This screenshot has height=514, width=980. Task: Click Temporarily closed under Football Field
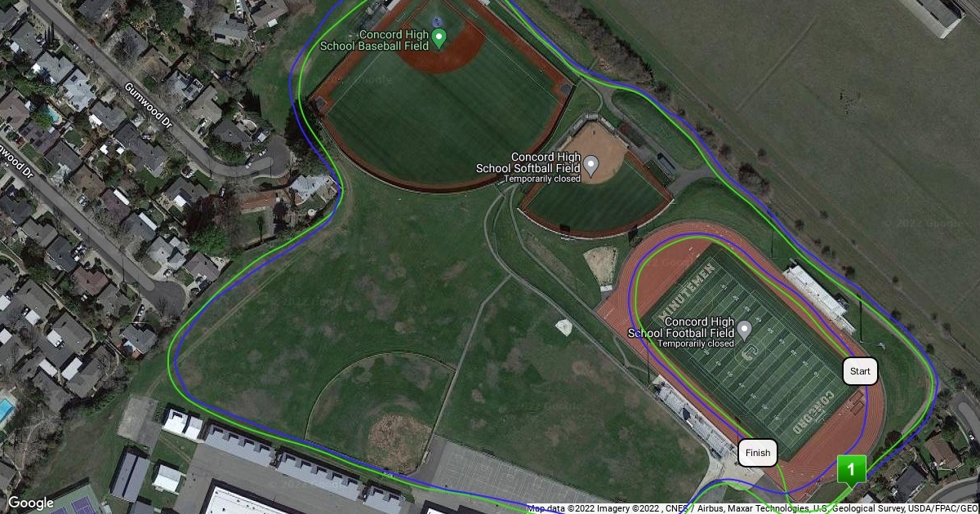coord(696,343)
